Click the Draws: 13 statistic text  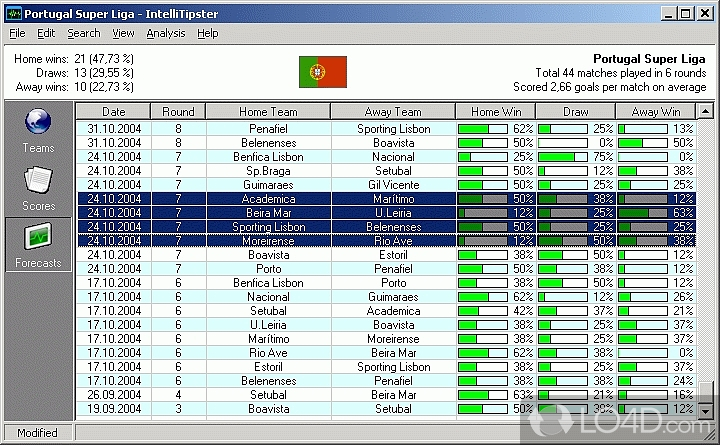[85, 73]
